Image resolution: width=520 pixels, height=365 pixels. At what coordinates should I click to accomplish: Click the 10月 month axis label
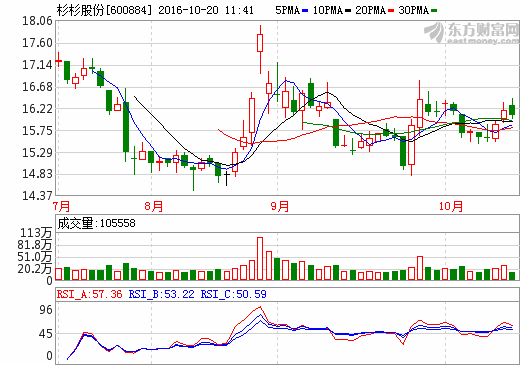451,206
